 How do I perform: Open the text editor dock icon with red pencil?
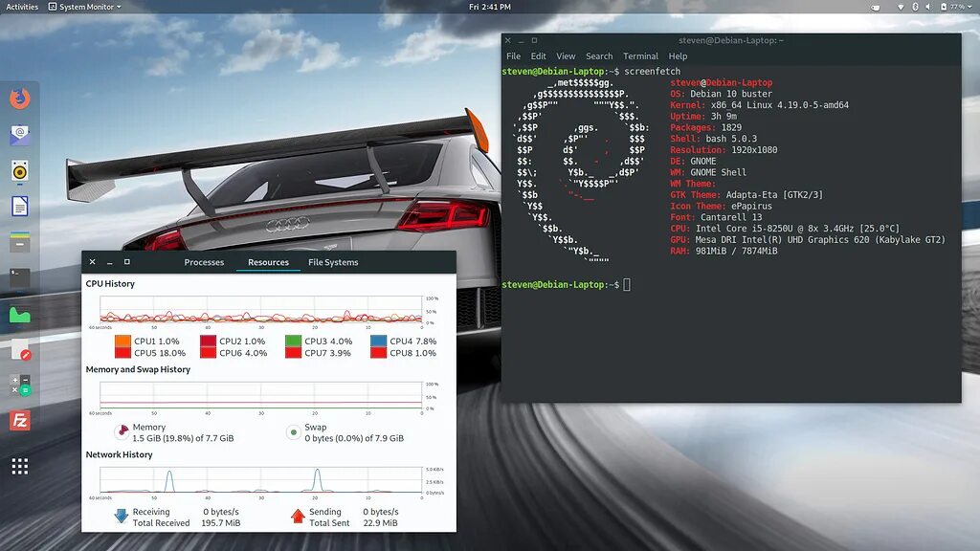21,350
